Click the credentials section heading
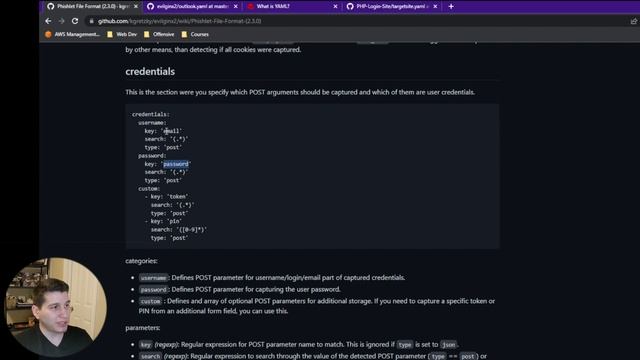Viewport: 640px width, 360px height. click(x=150, y=71)
